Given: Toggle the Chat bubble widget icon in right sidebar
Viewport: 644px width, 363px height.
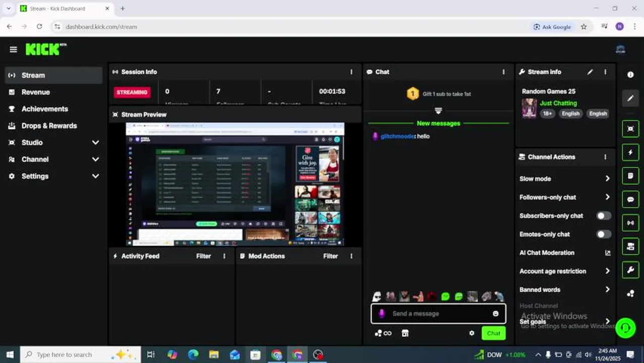Looking at the screenshot, I should 630,199.
